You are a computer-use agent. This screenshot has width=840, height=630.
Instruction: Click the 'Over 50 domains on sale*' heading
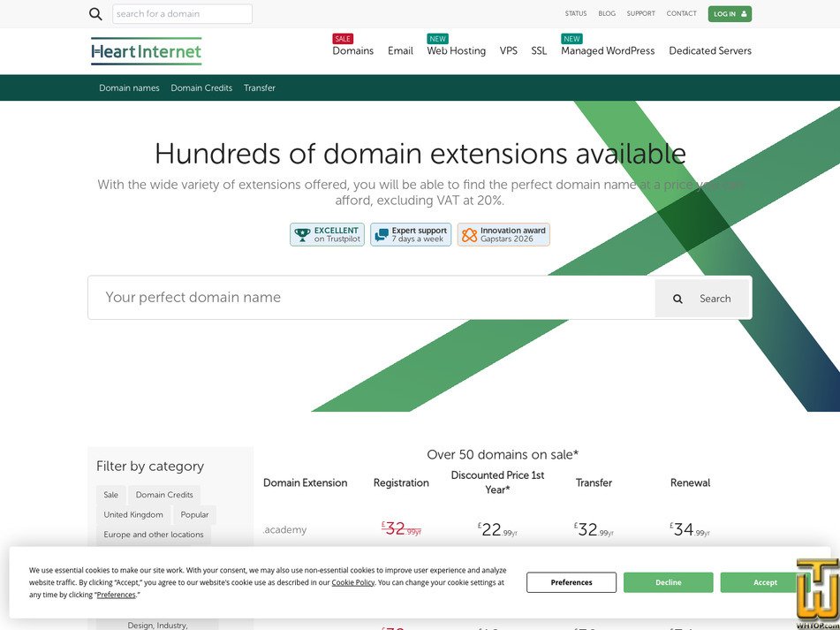point(503,455)
